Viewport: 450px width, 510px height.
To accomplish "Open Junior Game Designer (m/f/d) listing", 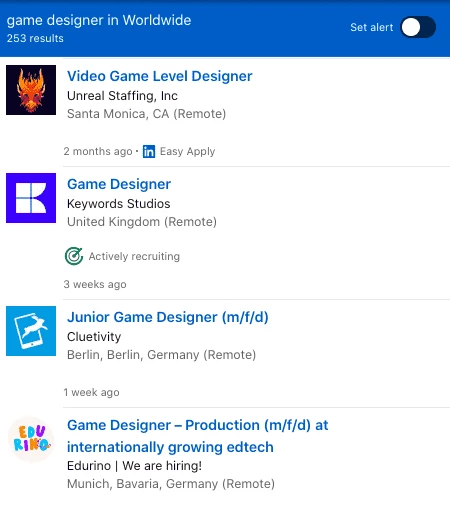I will 168,317.
